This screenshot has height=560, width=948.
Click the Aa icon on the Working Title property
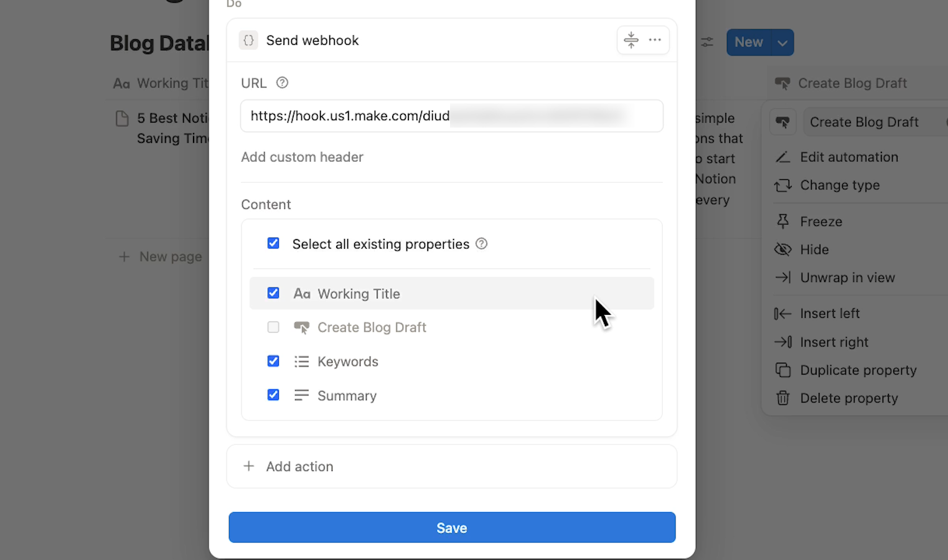pos(302,293)
